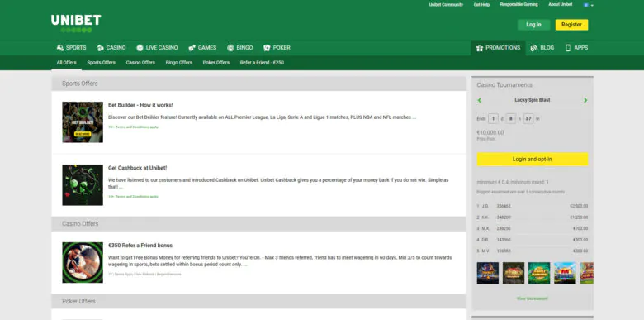Click the Live Casino icon
This screenshot has height=320, width=644.
[140, 48]
